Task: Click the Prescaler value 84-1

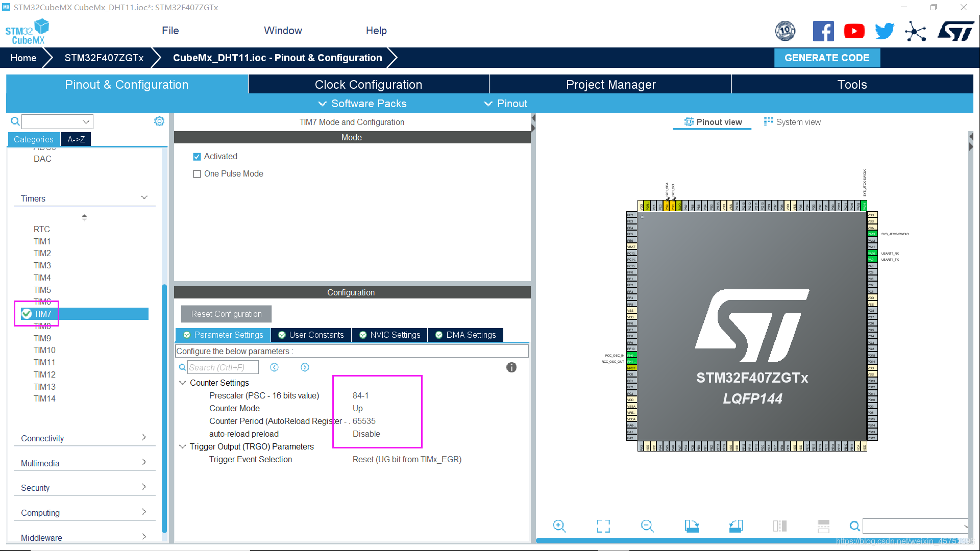Action: (x=360, y=395)
